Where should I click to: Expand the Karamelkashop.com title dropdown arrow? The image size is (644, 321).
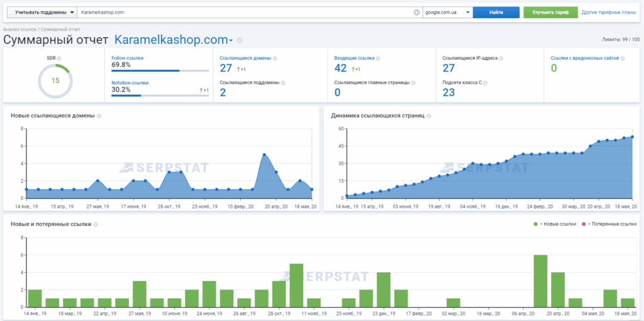(x=231, y=41)
